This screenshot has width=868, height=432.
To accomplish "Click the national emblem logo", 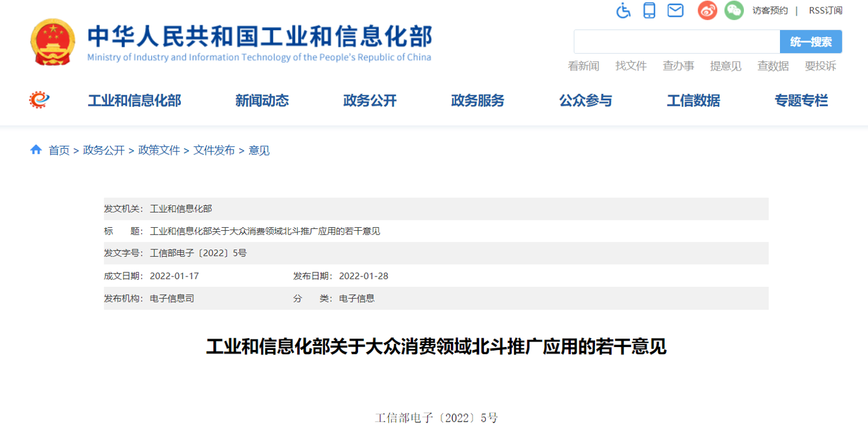I will pos(52,42).
